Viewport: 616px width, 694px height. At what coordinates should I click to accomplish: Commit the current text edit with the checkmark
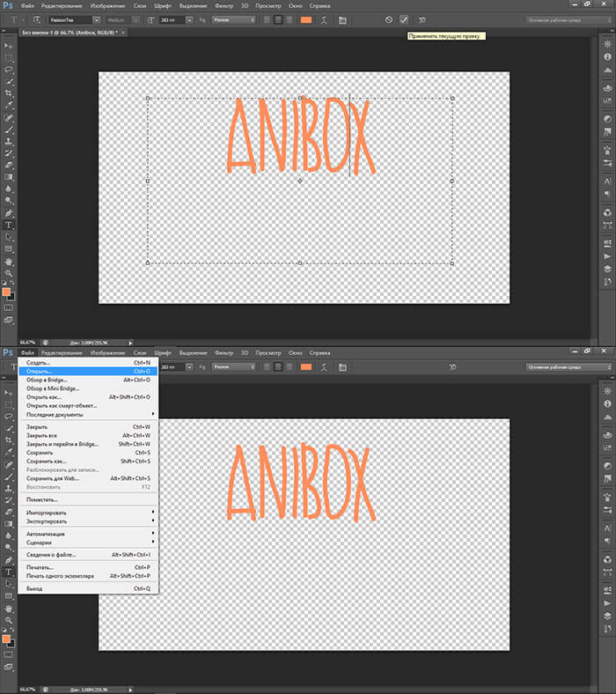click(404, 18)
